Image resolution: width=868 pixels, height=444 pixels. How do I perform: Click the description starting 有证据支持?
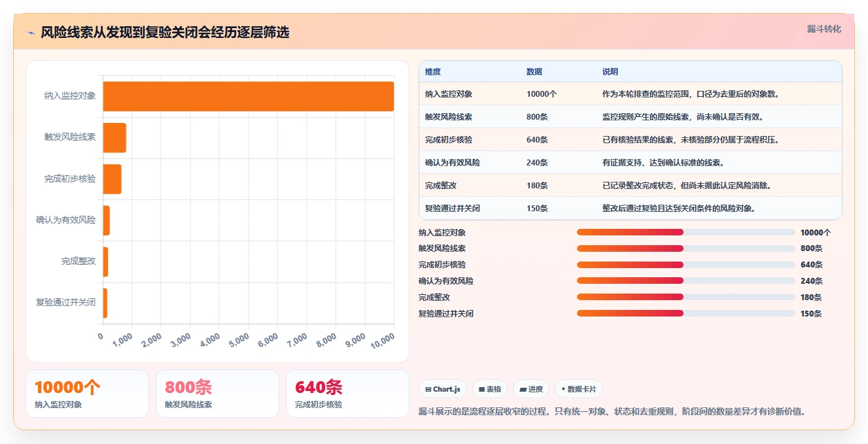coord(663,163)
